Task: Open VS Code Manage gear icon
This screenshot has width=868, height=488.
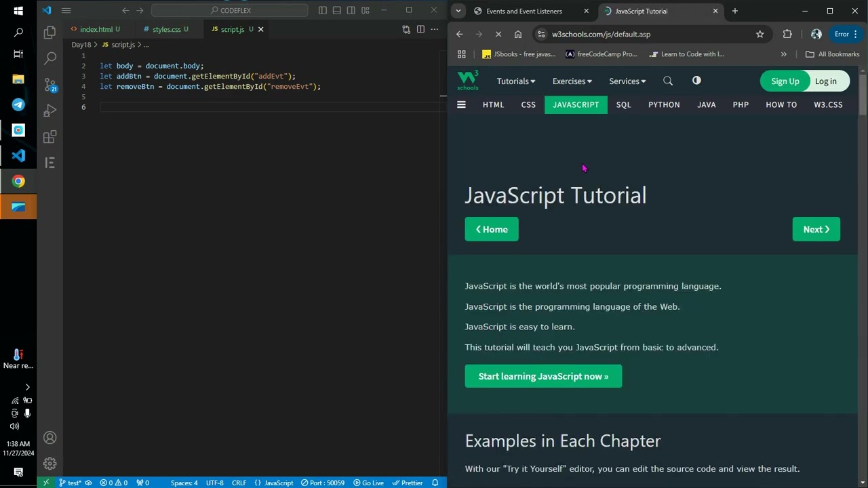Action: [50, 464]
